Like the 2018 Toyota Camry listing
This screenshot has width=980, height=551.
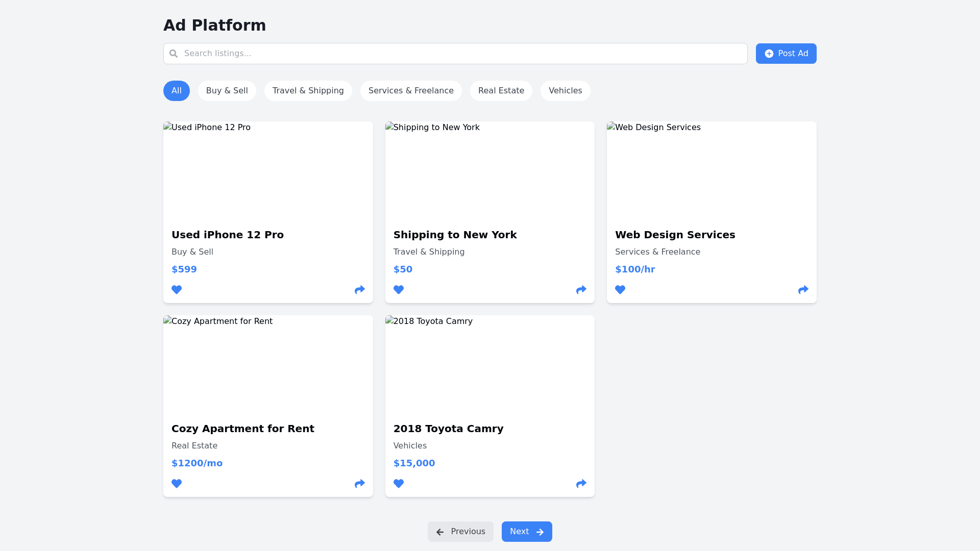(x=399, y=484)
